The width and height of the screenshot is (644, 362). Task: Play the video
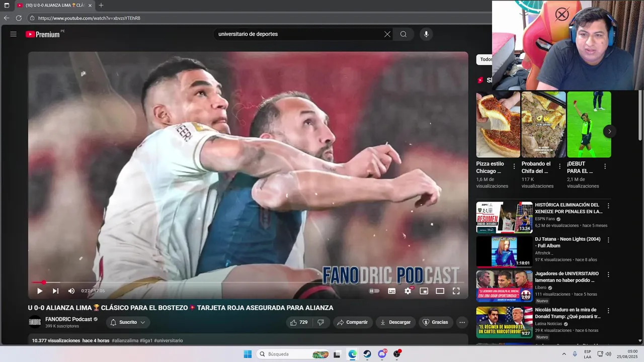(x=39, y=291)
